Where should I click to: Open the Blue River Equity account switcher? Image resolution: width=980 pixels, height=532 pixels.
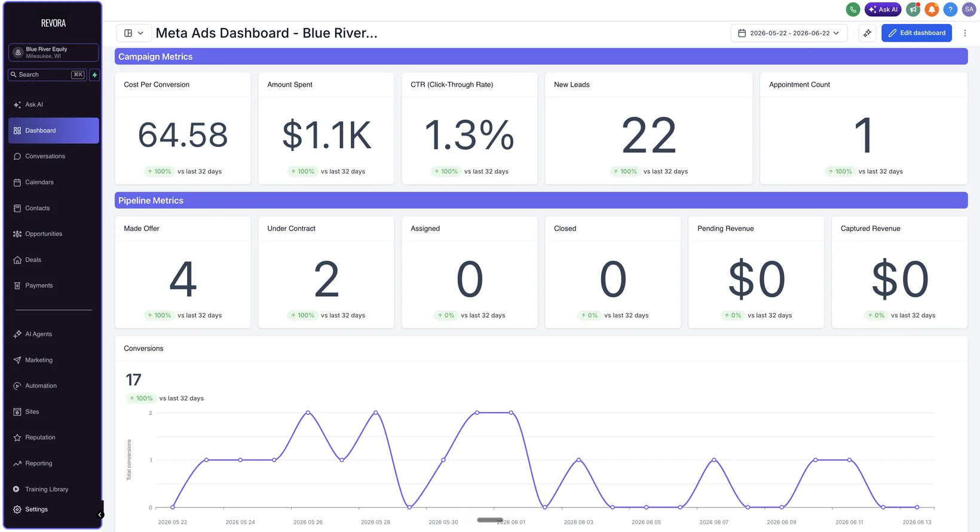[54, 53]
